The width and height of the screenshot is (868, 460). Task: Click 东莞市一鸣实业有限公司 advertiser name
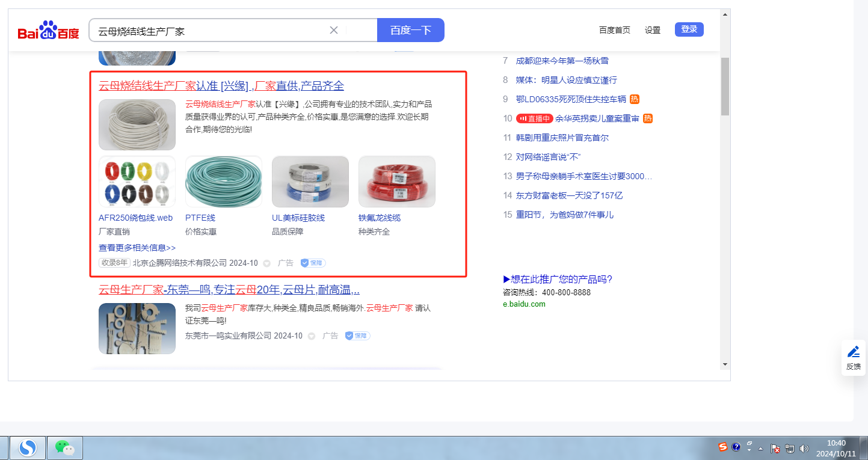[228, 336]
